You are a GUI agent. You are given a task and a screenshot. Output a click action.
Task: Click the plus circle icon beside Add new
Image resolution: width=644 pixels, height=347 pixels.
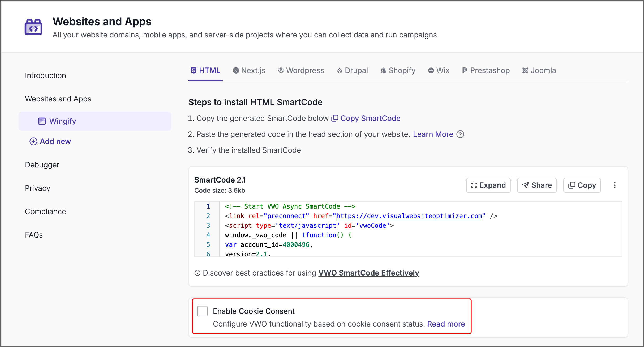point(33,141)
